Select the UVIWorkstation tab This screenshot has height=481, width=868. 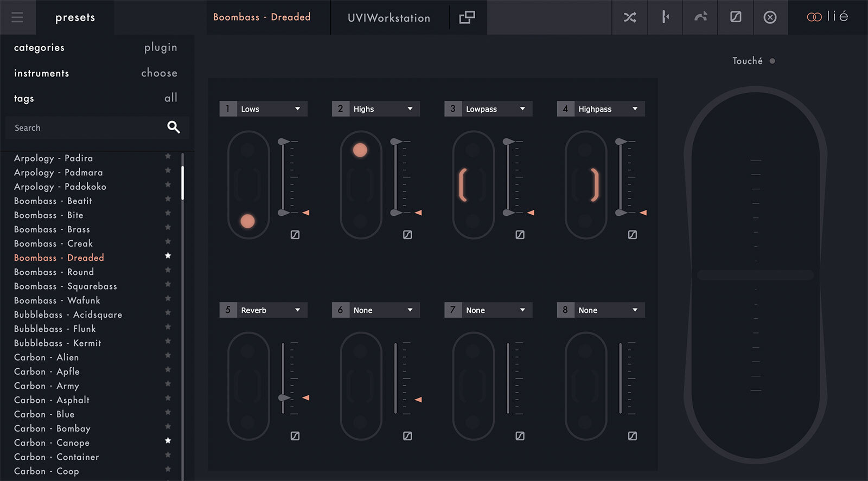(x=388, y=18)
